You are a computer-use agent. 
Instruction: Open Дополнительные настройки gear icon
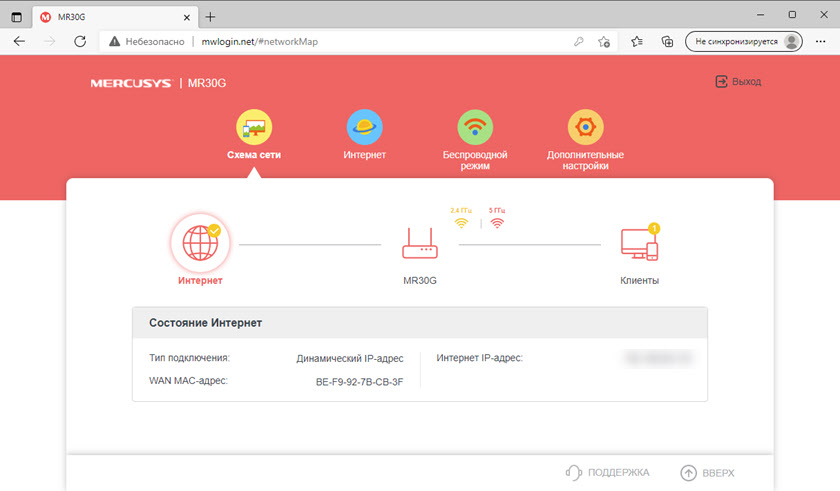585,127
